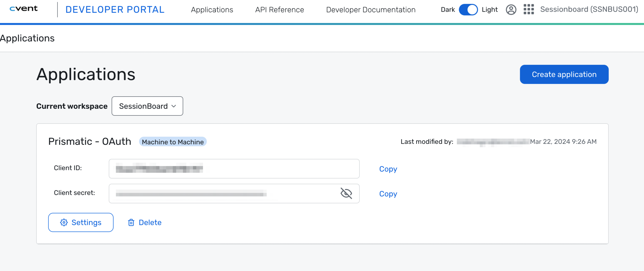644x271 pixels.
Task: Navigate to API Reference
Action: (x=279, y=10)
